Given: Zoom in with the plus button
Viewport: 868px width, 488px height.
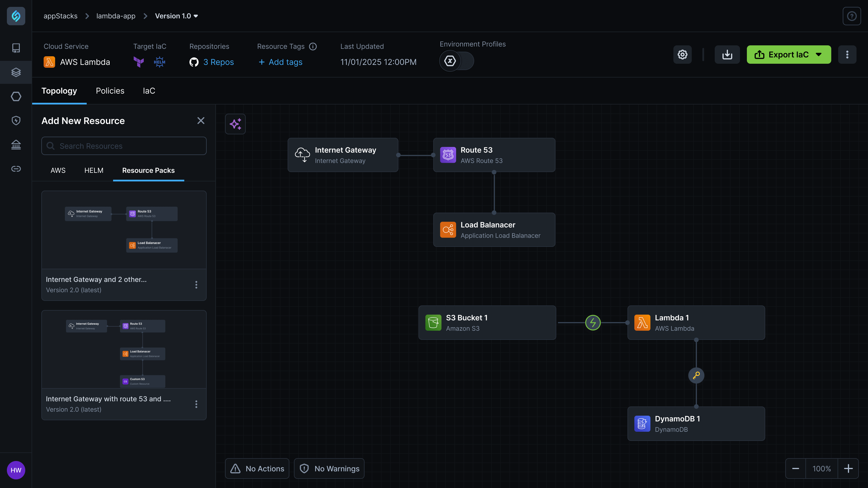Looking at the screenshot, I should [848, 468].
